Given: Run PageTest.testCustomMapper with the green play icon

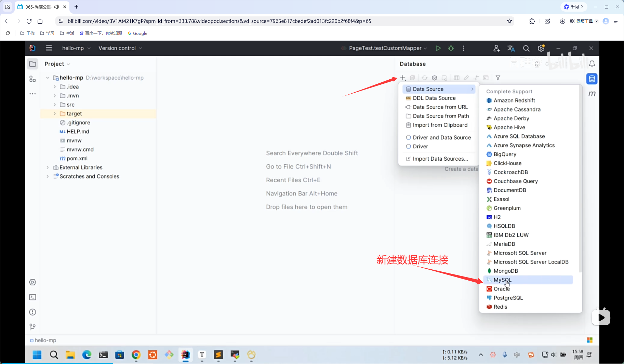Looking at the screenshot, I should click(438, 48).
